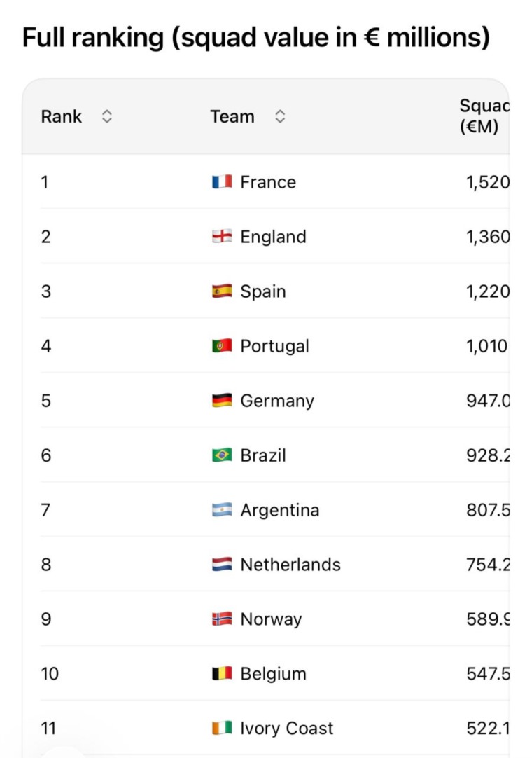
Task: Click the Rank column header label
Action: click(62, 116)
